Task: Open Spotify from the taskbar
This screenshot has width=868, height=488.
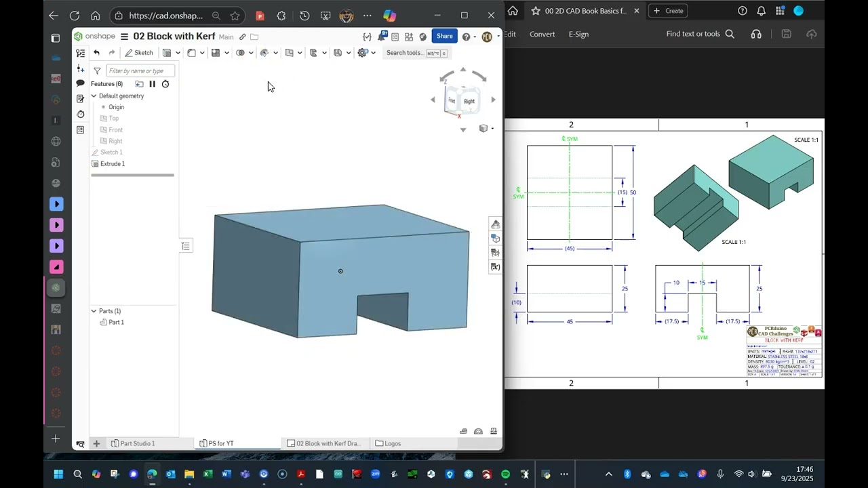Action: pos(505,474)
